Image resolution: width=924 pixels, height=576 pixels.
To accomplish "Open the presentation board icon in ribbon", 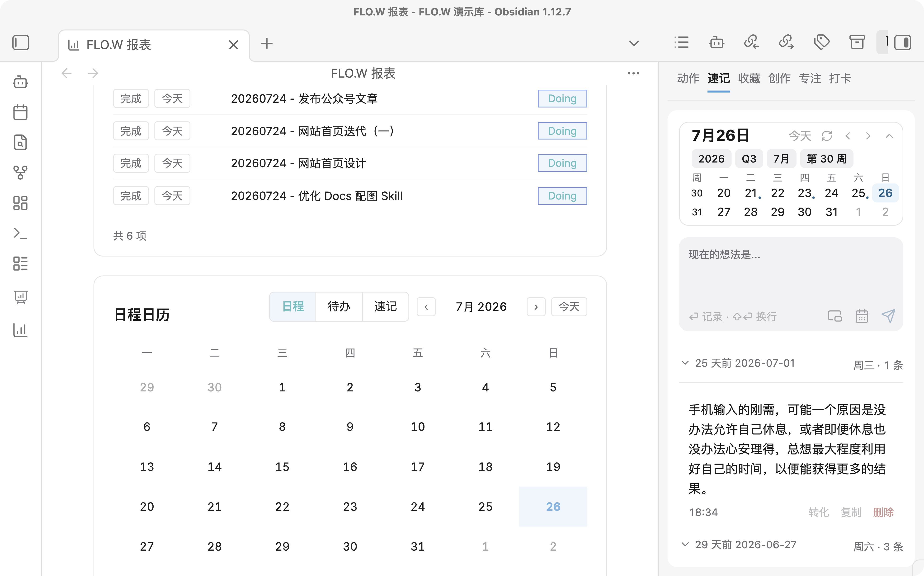I will coord(21,297).
